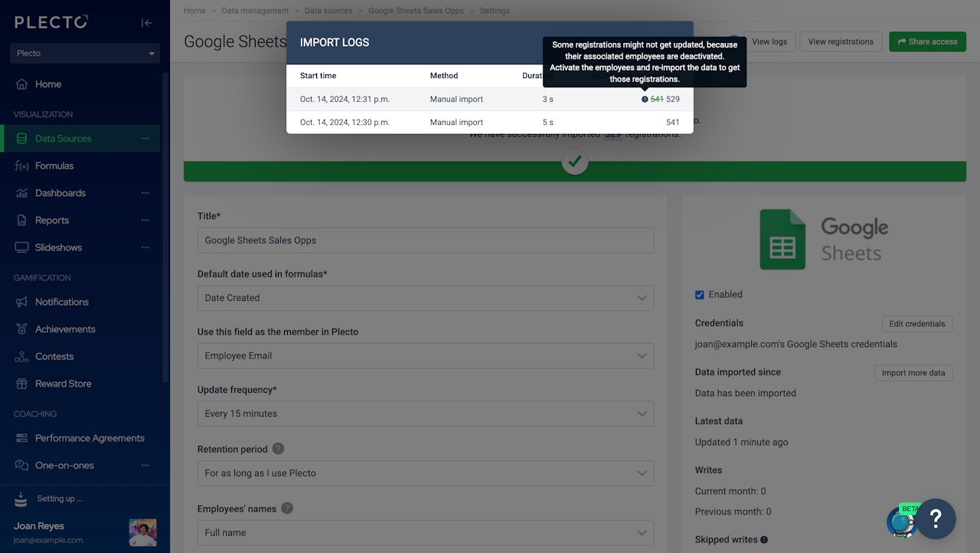Open the Default date used dropdown

click(x=426, y=298)
